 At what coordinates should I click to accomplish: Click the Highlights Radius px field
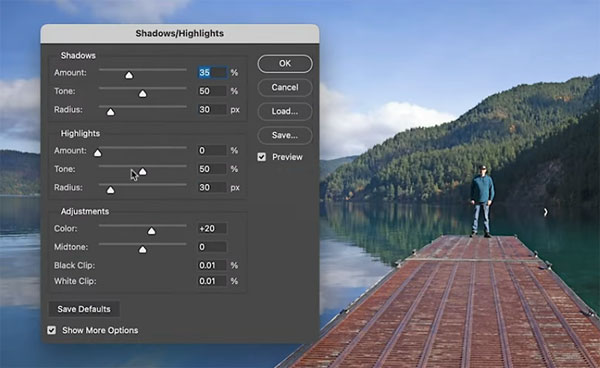pyautogui.click(x=212, y=187)
